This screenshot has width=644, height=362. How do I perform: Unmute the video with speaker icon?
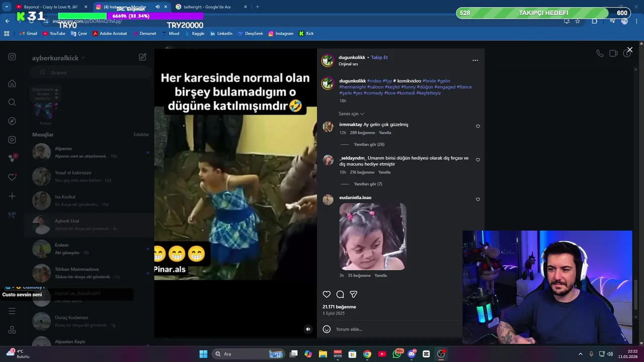(308, 329)
